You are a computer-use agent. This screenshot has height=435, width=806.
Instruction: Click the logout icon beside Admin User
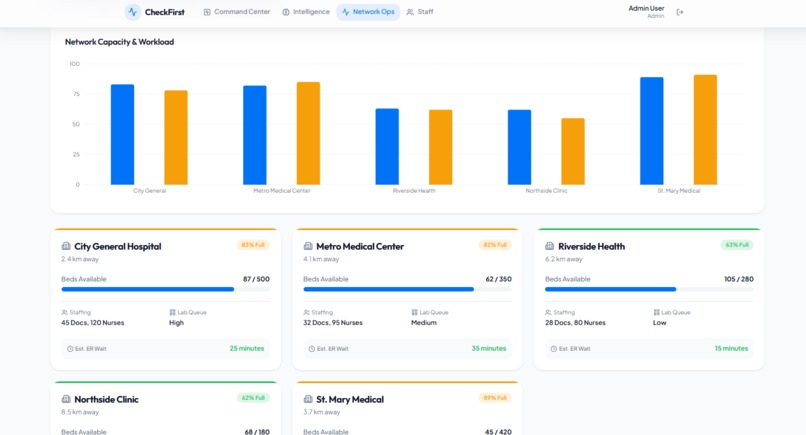pyautogui.click(x=680, y=12)
